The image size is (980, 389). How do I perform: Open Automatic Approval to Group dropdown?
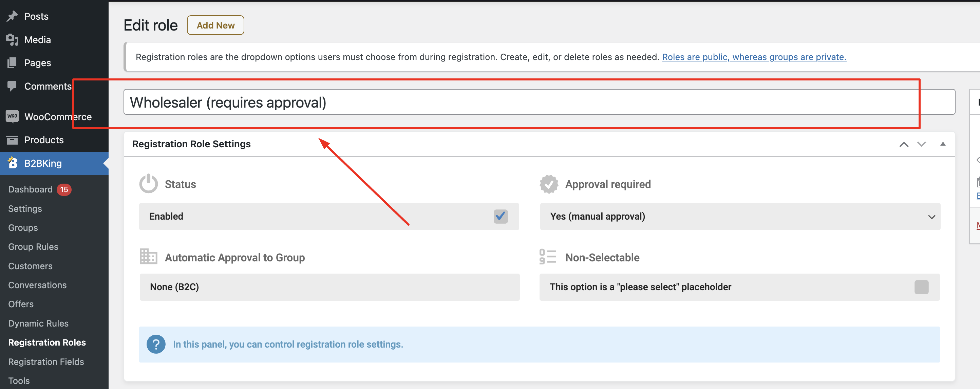pos(329,287)
